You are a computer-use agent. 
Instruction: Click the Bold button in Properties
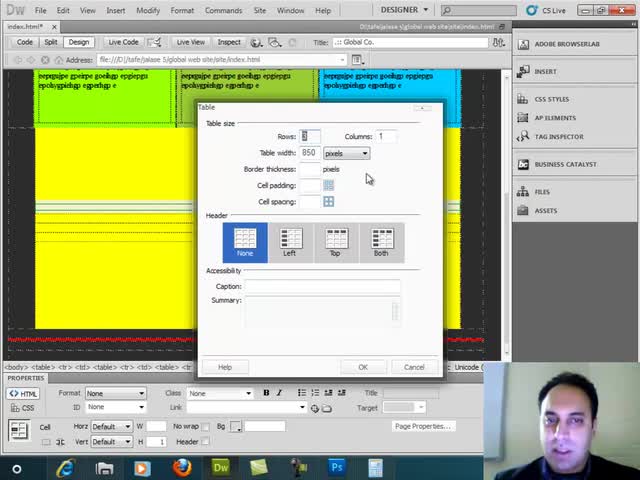tap(266, 393)
